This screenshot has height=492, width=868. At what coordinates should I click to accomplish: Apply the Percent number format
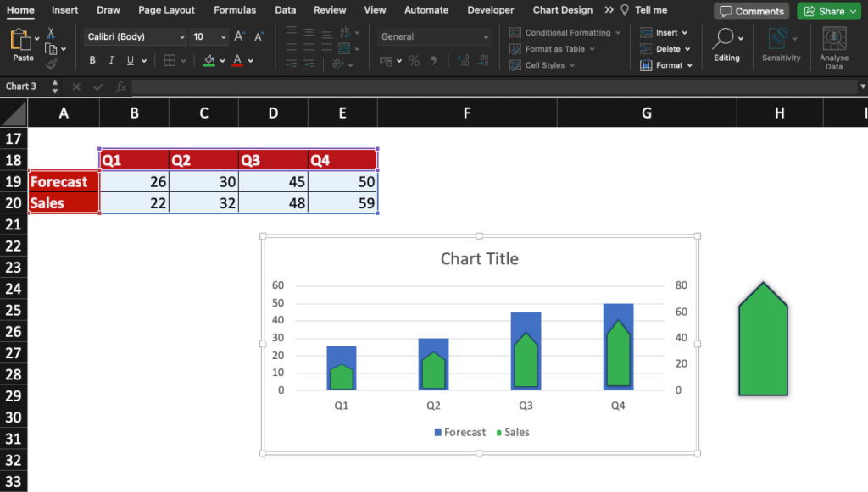(413, 61)
